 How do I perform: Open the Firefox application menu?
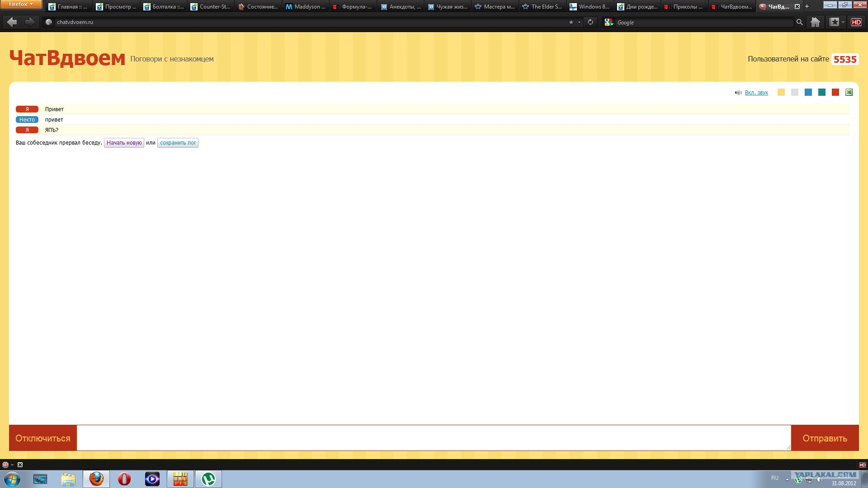point(21,4)
